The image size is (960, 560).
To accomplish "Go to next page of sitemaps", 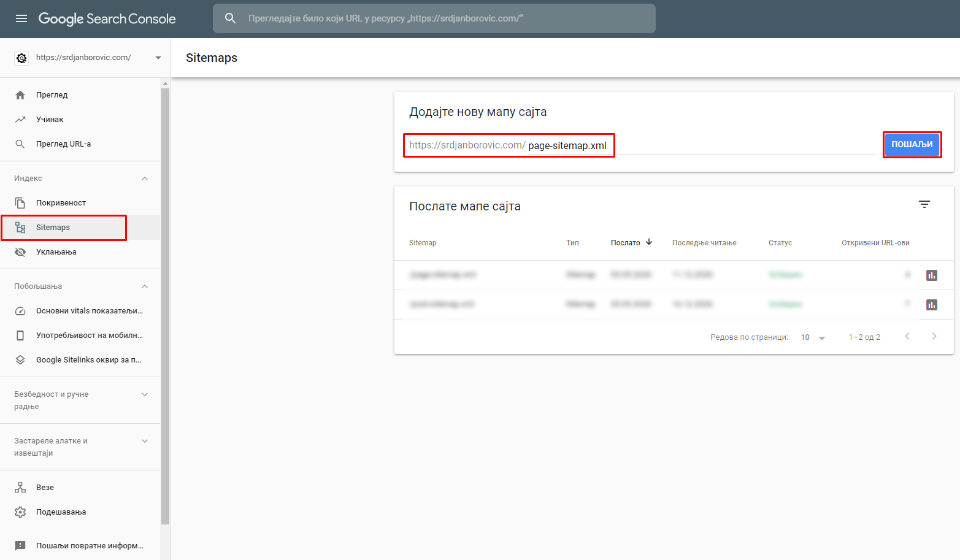I will click(x=934, y=336).
